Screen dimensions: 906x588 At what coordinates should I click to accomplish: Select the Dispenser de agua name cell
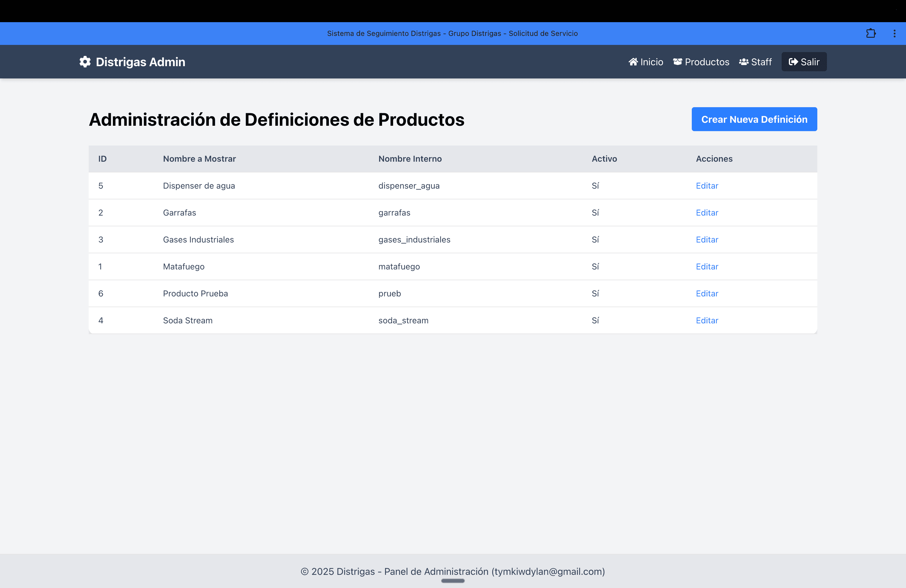pos(199,186)
